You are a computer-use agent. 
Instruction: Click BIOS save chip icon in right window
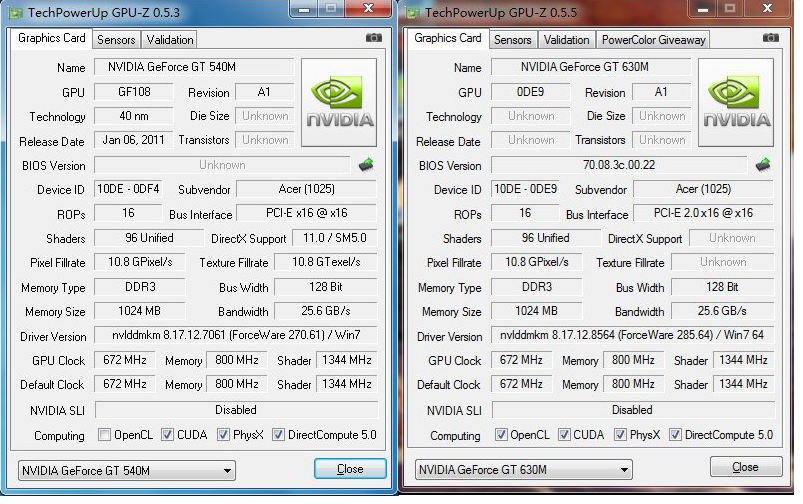pos(763,164)
